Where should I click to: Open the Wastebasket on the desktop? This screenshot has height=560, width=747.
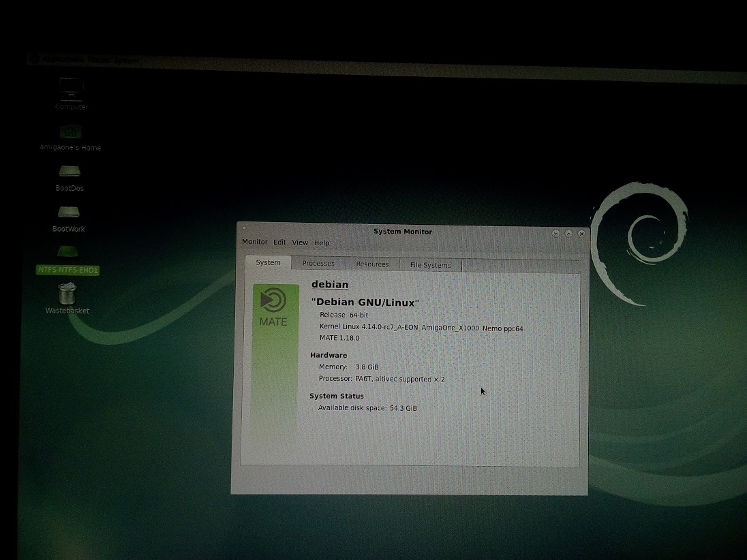coord(67,295)
